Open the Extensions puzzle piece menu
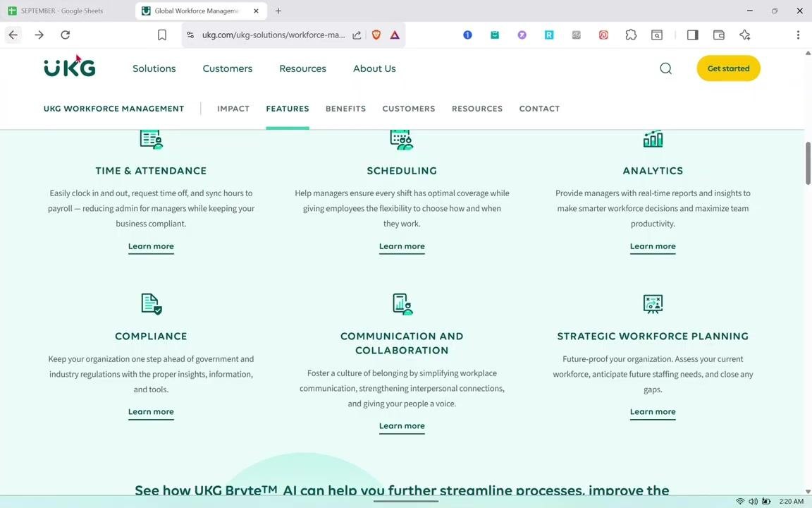Screen dimensions: 812x508 point(631,35)
